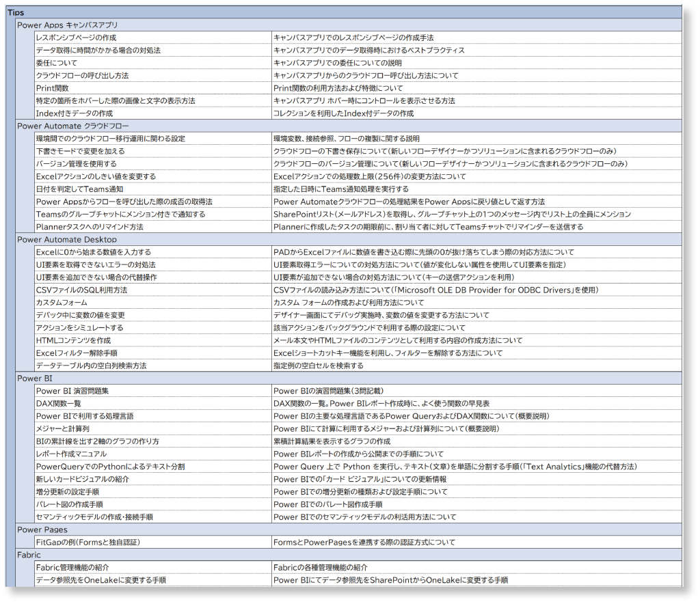This screenshot has height=604, width=700.
Task: Click the description cell コレクションを利用したIndex付データの作成
Action: tap(343, 113)
